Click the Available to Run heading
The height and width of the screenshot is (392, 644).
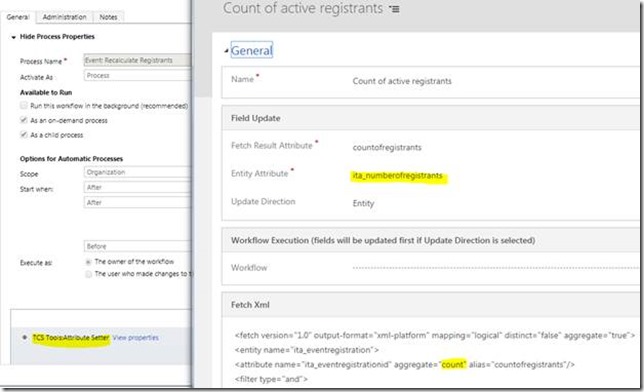point(46,92)
